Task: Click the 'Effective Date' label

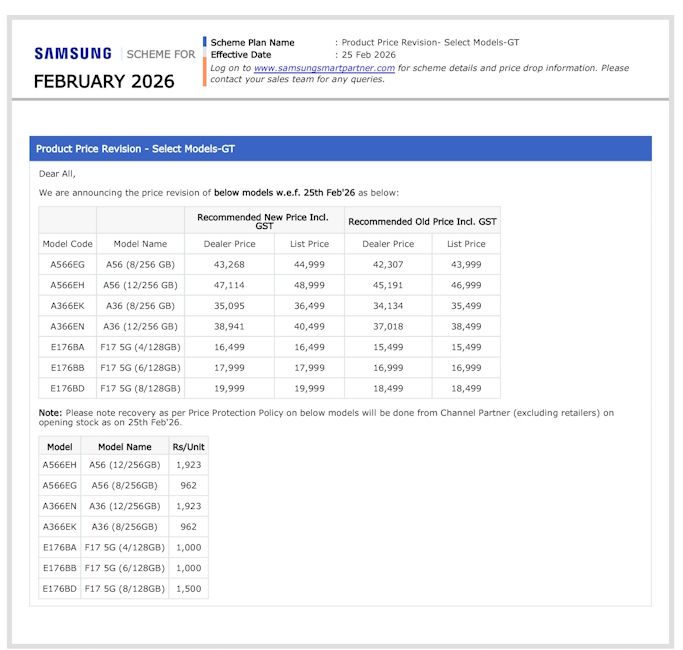Action: point(241,54)
